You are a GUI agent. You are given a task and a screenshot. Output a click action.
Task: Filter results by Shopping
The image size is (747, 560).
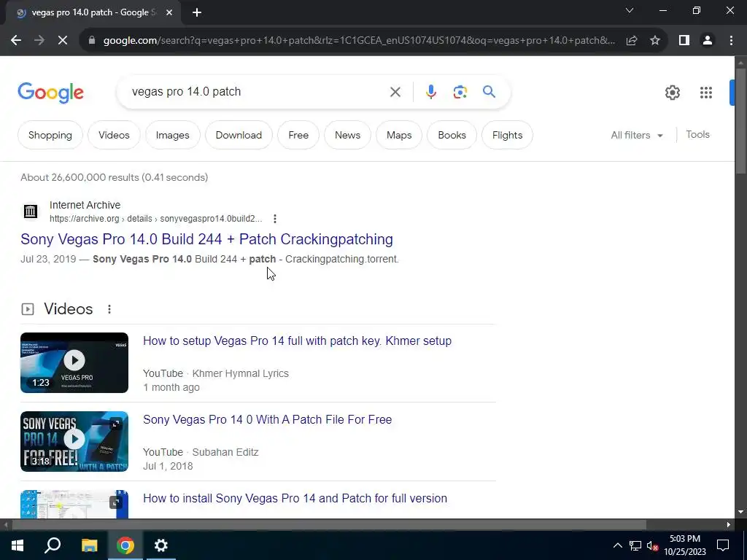pos(50,135)
